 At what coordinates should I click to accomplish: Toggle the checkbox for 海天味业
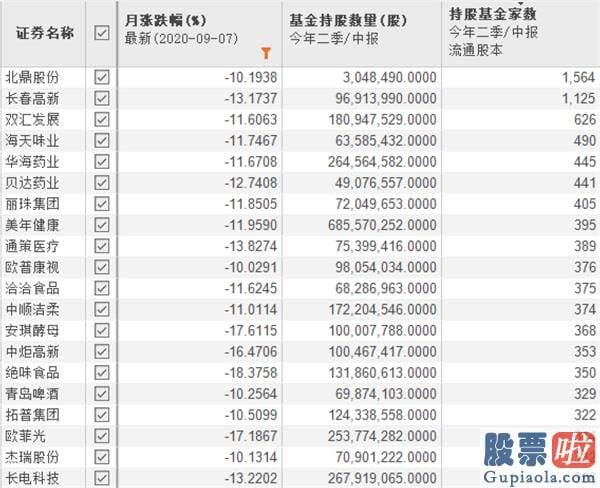[102, 140]
